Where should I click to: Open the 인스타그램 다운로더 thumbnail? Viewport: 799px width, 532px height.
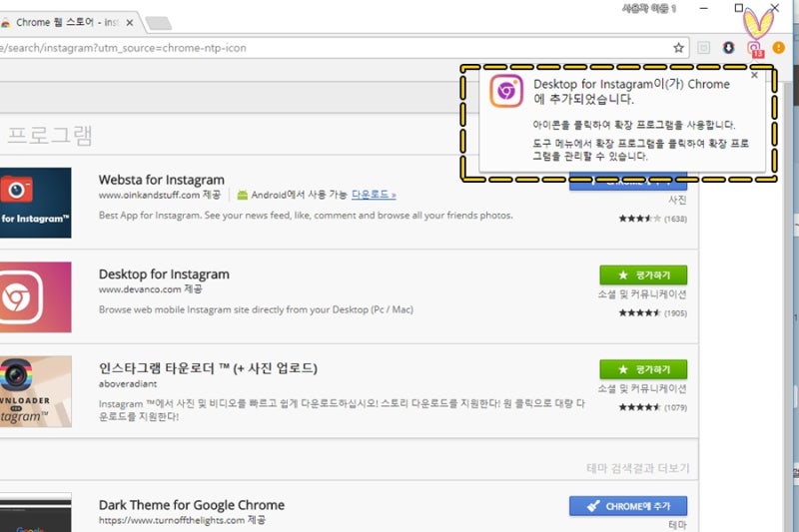[x=36, y=391]
